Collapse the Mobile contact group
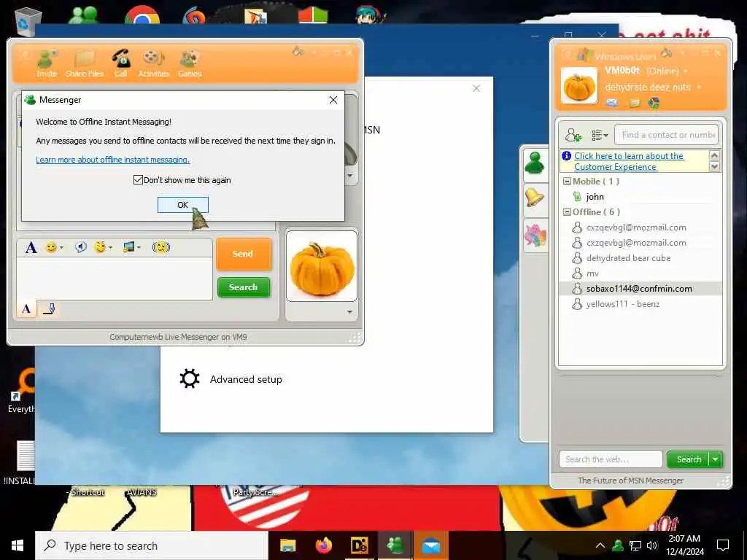 point(567,182)
